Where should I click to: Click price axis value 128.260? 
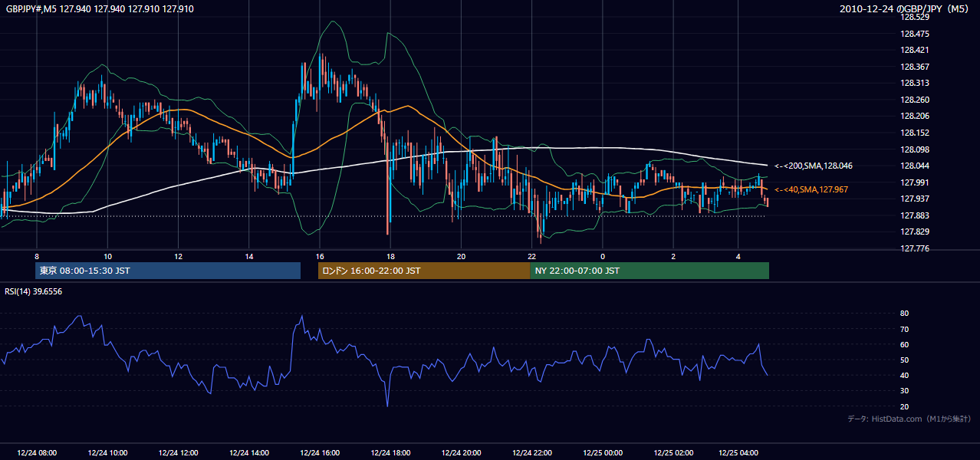[x=915, y=100]
